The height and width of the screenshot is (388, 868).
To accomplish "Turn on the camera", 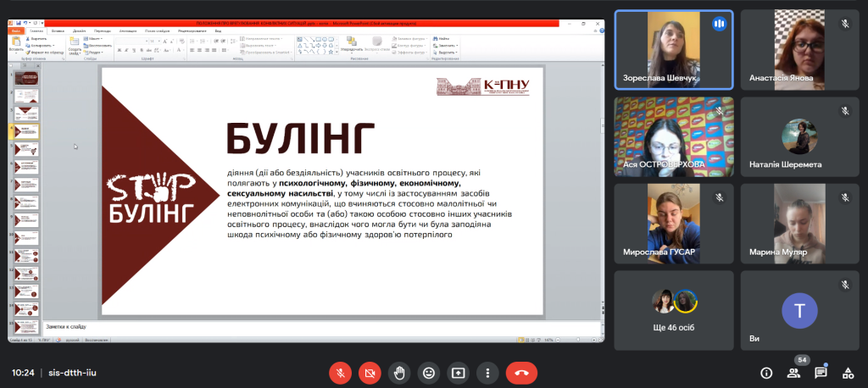I will [x=370, y=372].
